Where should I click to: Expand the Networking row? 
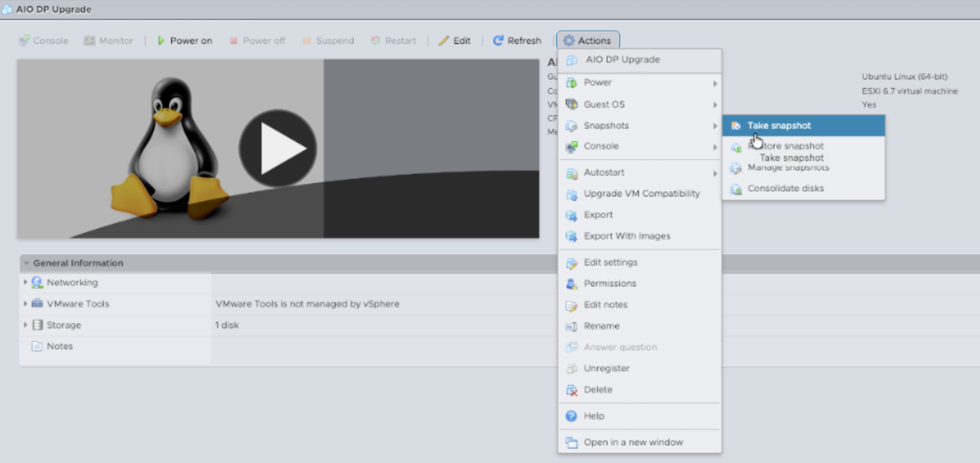coord(25,282)
